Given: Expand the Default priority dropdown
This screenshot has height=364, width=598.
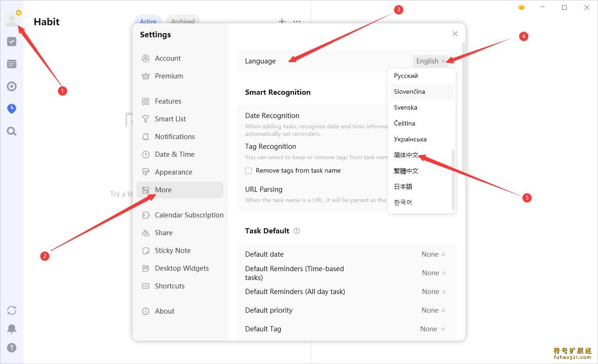Looking at the screenshot, I should pyautogui.click(x=433, y=310).
